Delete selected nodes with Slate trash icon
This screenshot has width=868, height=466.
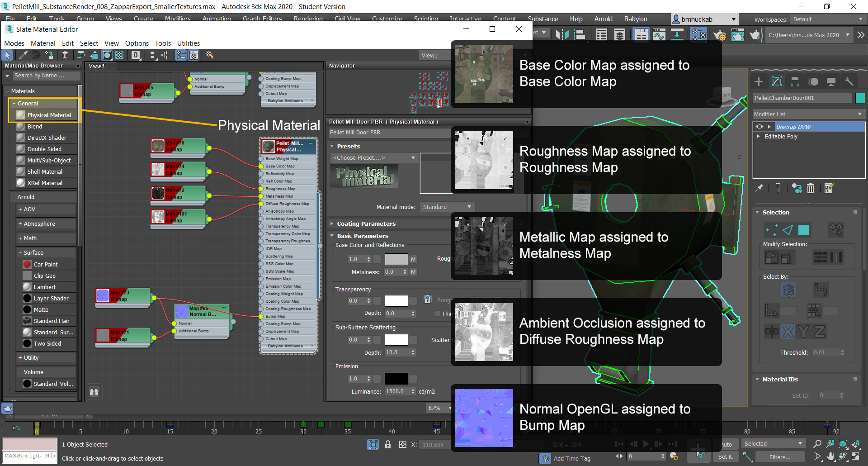coord(65,55)
